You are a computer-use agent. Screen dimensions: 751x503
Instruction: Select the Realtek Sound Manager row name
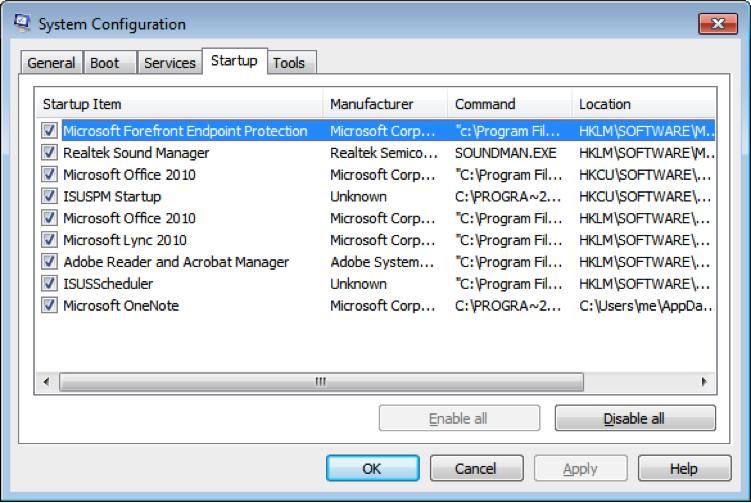tap(136, 153)
